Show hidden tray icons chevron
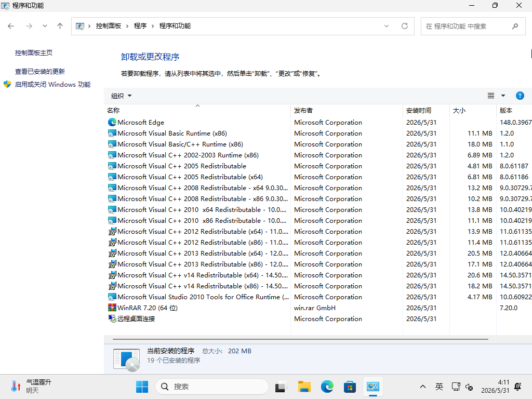 click(x=423, y=387)
